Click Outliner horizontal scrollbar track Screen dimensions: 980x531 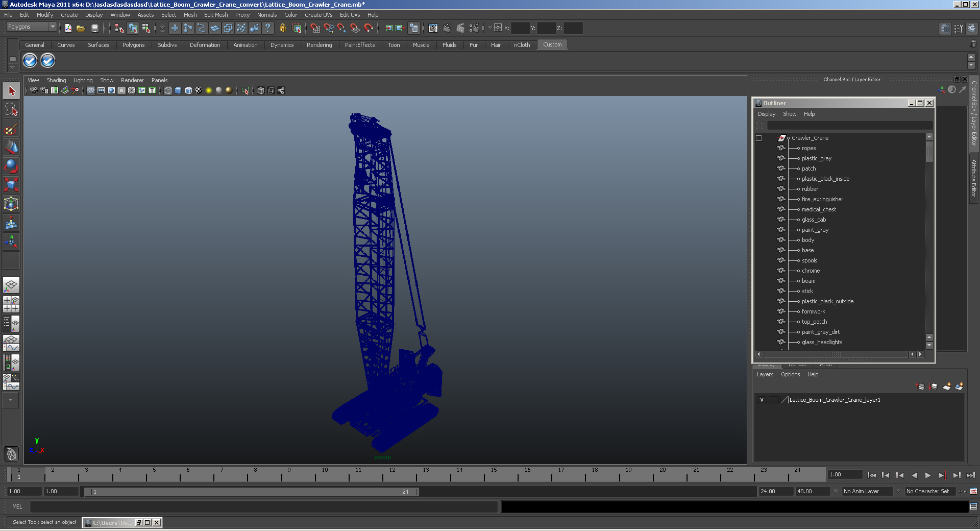(x=836, y=354)
